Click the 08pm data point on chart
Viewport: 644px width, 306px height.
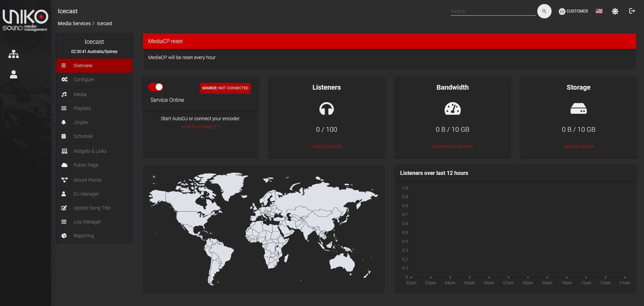528,277
